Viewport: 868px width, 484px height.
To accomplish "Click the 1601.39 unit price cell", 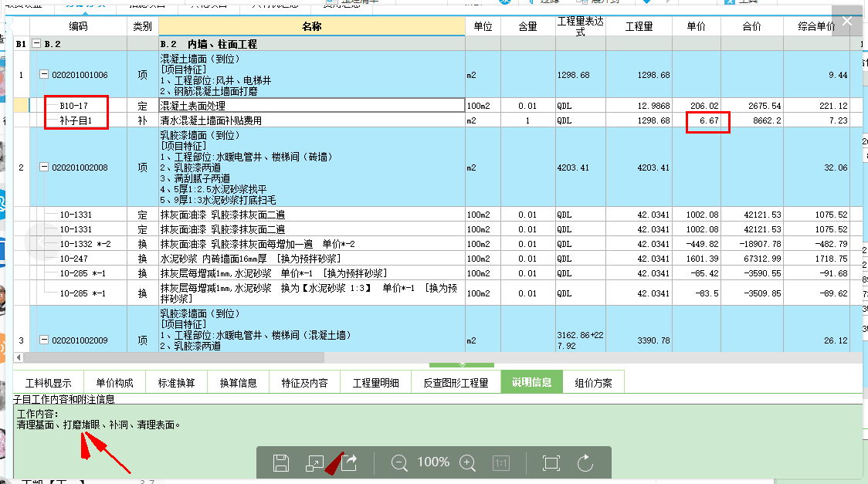I will tap(697, 259).
